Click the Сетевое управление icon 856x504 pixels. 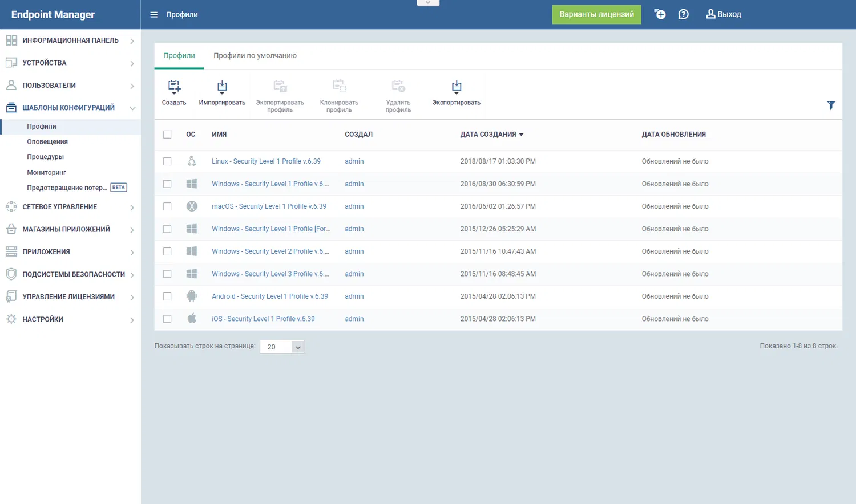[11, 207]
